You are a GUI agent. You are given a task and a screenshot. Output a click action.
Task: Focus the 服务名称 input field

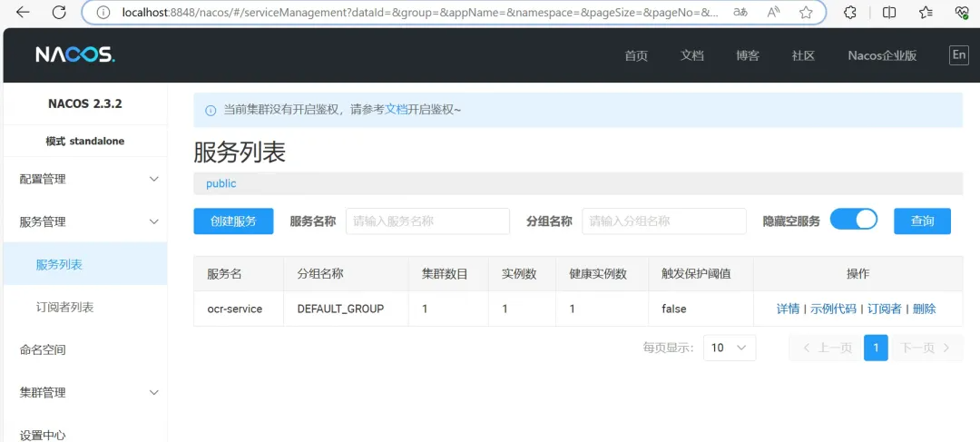(427, 221)
